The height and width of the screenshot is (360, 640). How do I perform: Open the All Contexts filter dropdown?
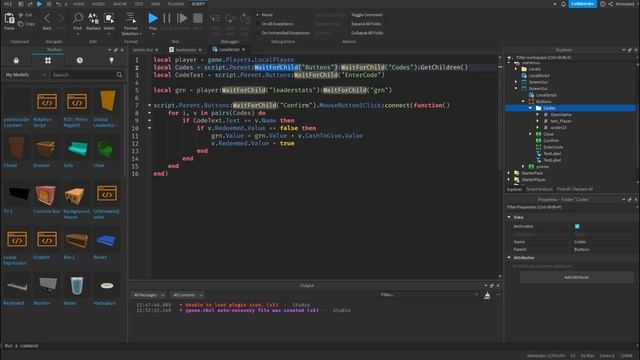pyautogui.click(x=187, y=295)
